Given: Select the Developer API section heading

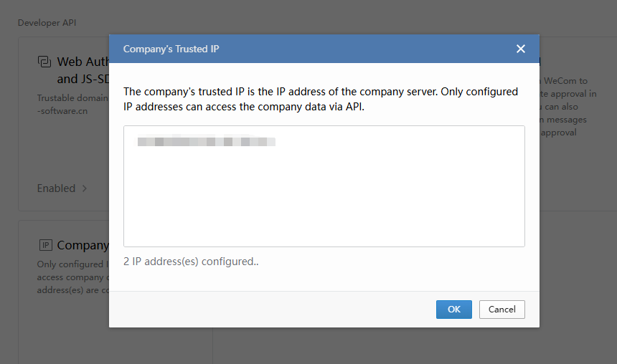Looking at the screenshot, I should click(47, 22).
